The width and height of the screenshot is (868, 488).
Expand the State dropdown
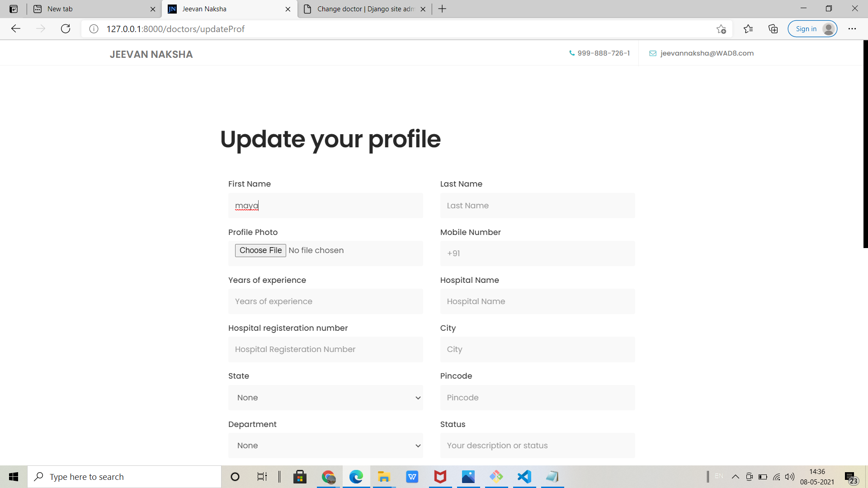tap(325, 398)
